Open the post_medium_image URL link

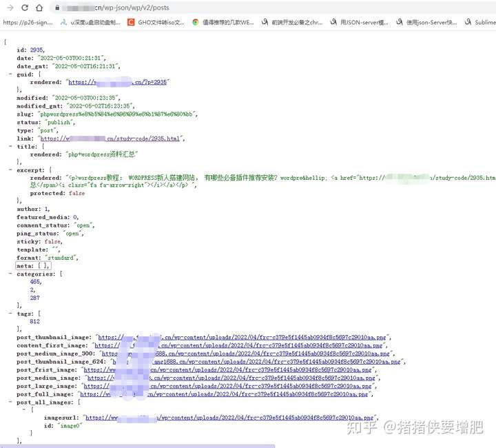231,378
